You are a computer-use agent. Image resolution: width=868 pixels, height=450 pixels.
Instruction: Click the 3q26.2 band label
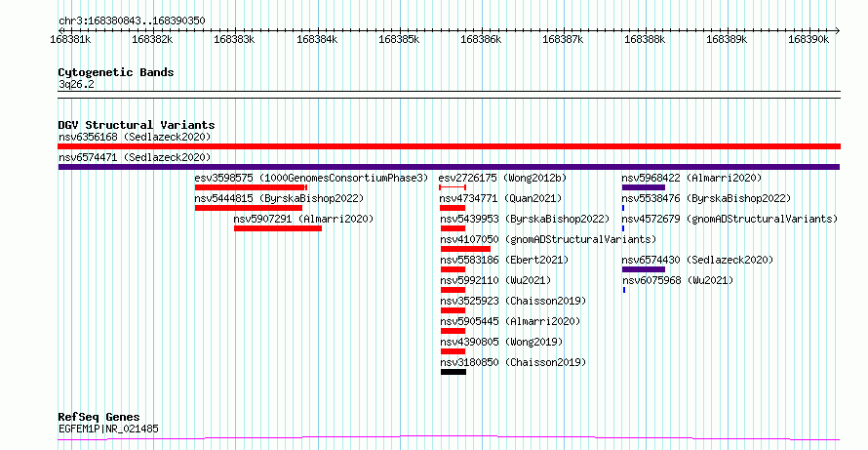pos(76,84)
